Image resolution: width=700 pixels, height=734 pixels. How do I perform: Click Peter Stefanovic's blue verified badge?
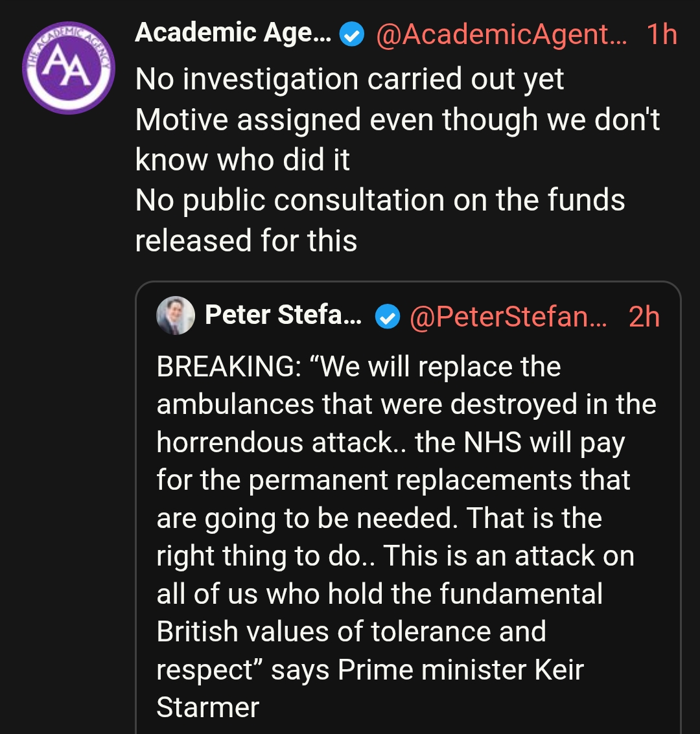pyautogui.click(x=388, y=317)
